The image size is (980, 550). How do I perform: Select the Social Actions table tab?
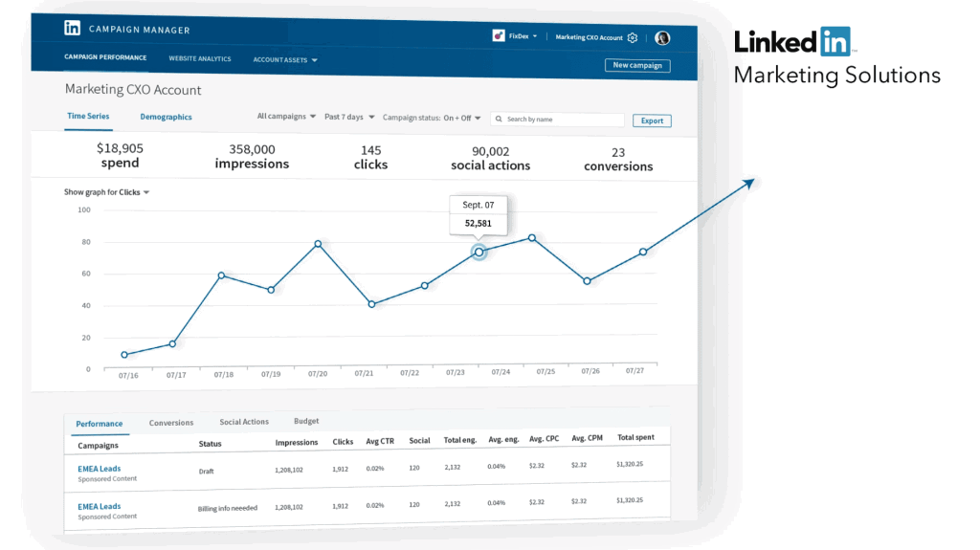(x=244, y=422)
